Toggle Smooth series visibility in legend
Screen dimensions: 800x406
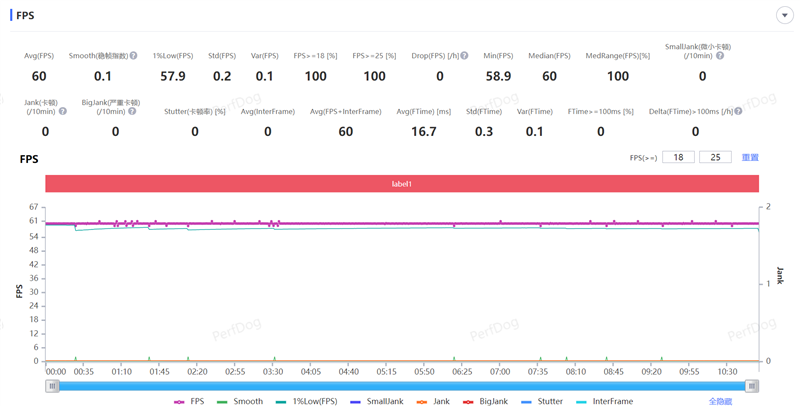point(240,401)
